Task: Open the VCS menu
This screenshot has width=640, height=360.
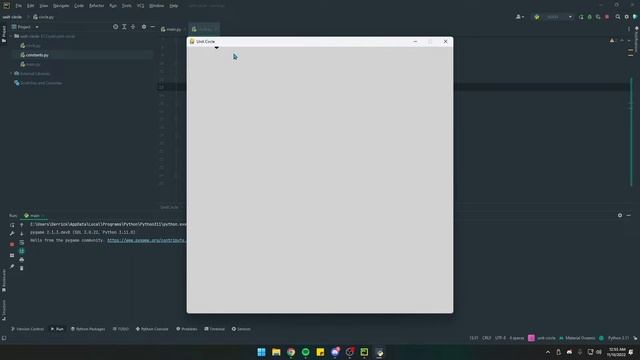Action: (140, 6)
